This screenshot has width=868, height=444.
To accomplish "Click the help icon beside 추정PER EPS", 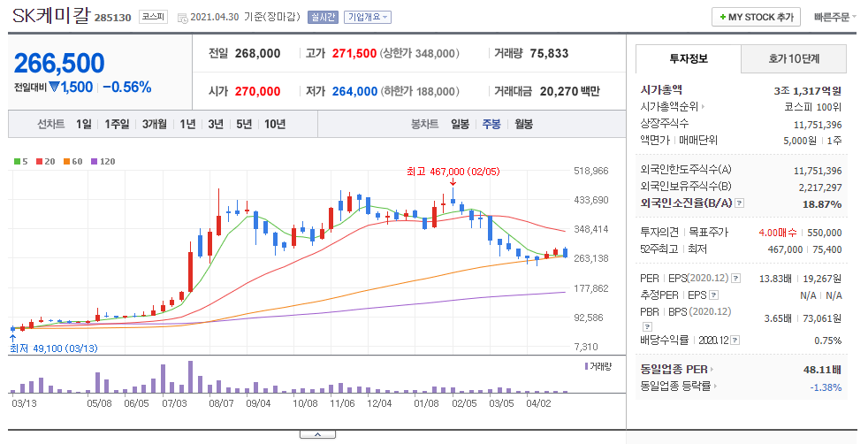I will 714,295.
